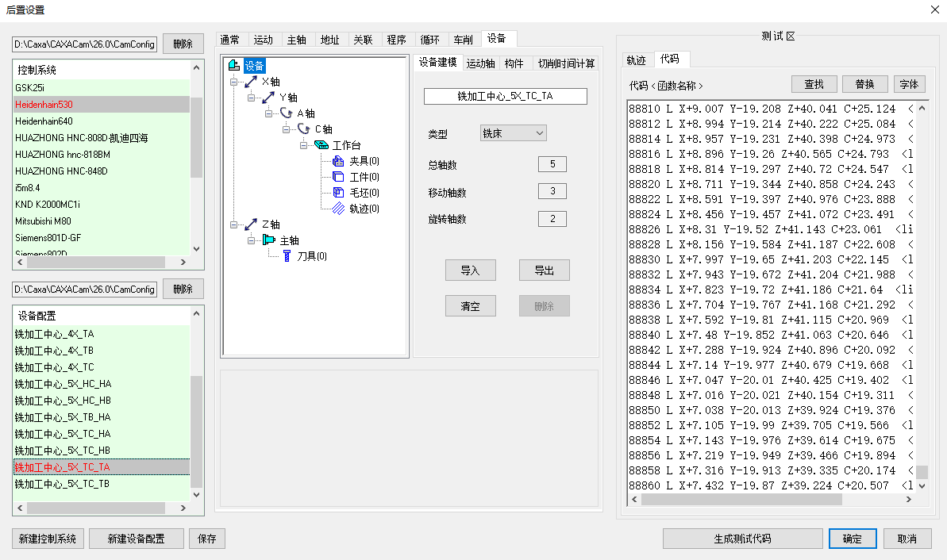Select the A轴 rotary axis icon
The width and height of the screenshot is (947, 560).
[287, 113]
